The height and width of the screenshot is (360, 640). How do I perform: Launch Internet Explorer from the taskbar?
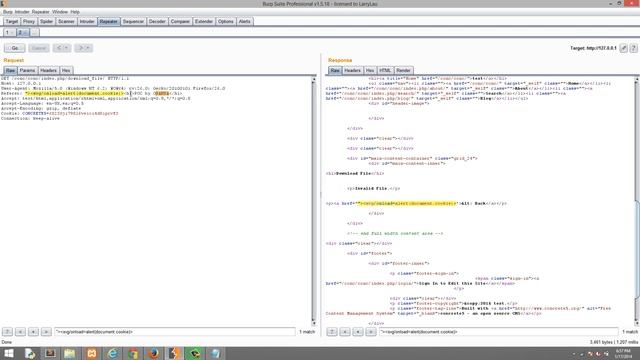[113, 353]
